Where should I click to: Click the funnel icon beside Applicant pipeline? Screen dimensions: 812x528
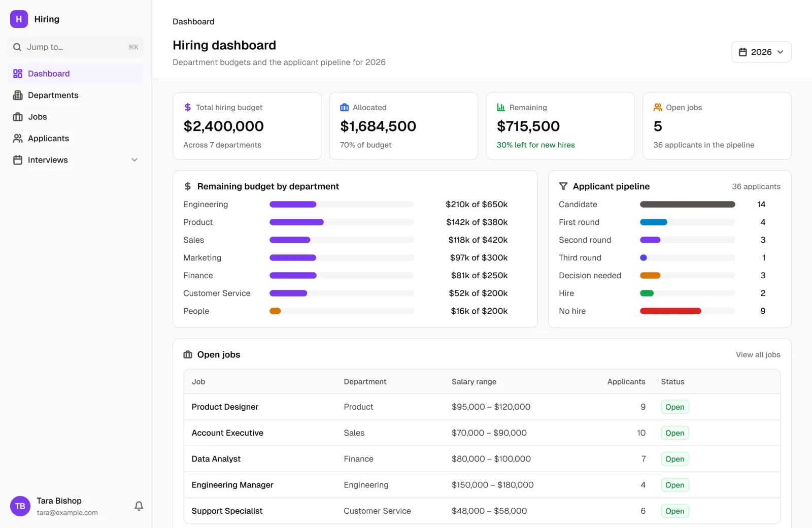click(563, 186)
